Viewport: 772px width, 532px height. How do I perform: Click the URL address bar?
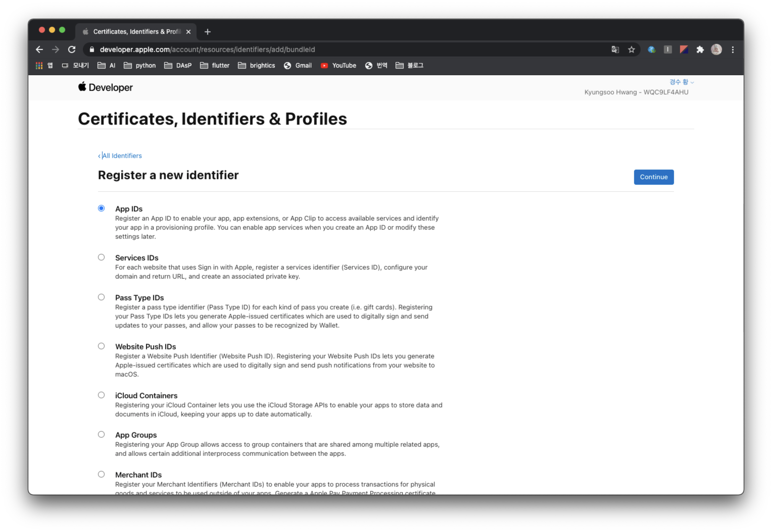(x=334, y=50)
